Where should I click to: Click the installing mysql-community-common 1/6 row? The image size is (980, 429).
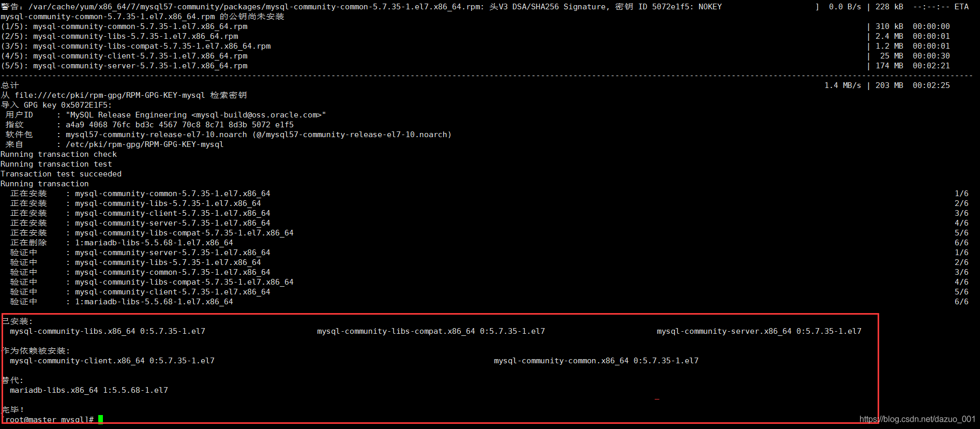[489, 194]
